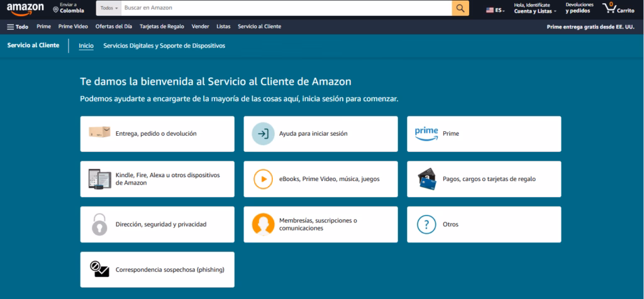Select the Prime help card label
Screen dimensions: 644x299
(451, 134)
